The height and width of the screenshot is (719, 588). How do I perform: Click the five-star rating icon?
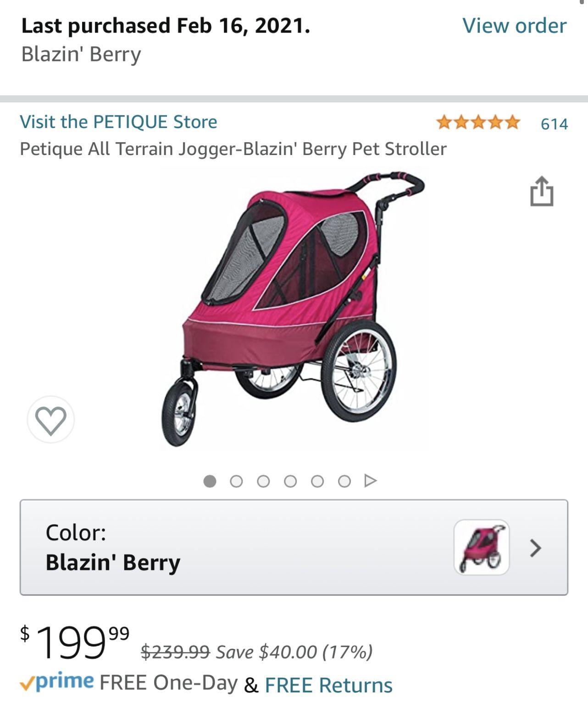click(477, 122)
